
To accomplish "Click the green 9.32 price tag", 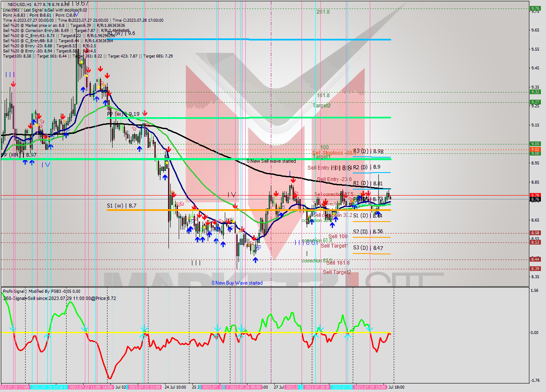I will click(x=535, y=92).
